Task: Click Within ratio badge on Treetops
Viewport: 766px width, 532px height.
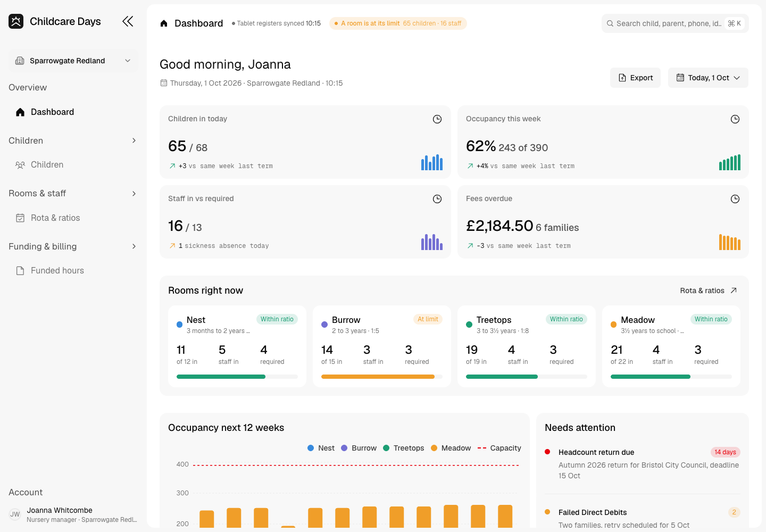Action: coord(566,319)
